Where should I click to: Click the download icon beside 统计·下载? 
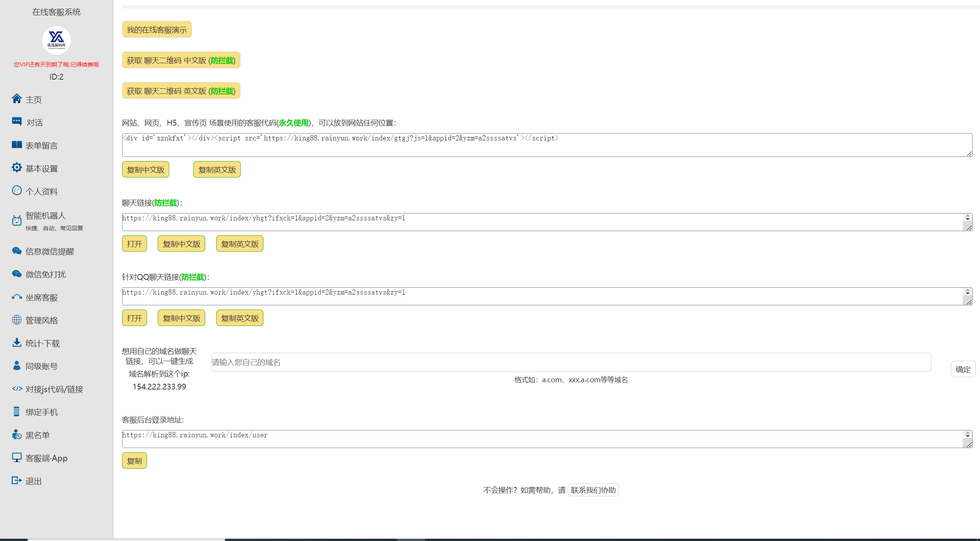coord(16,342)
